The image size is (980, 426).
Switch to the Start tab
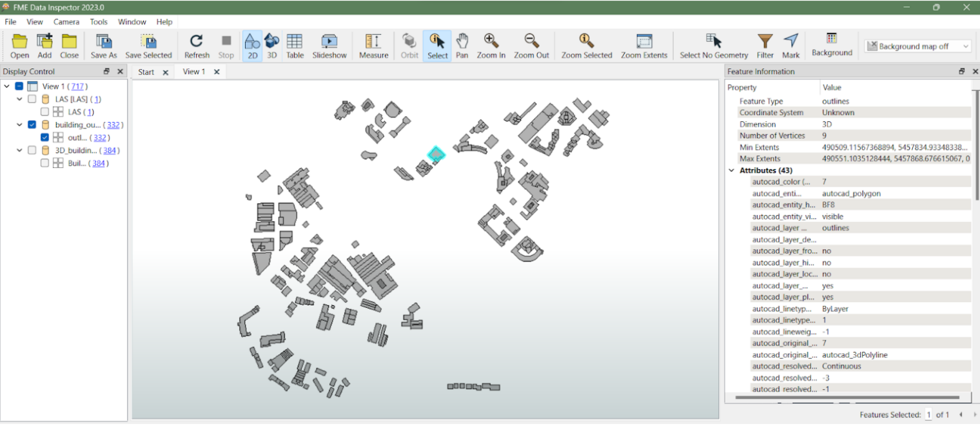coord(146,72)
